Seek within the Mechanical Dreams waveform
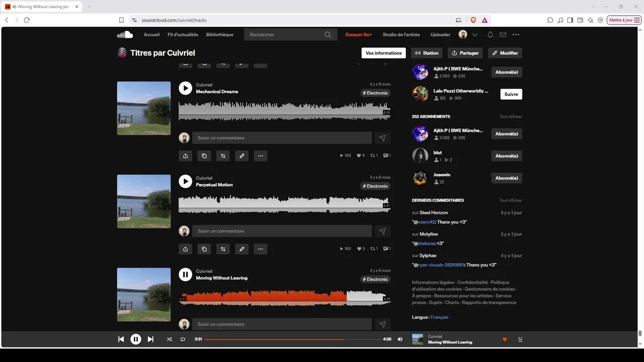The image size is (644, 362). click(x=285, y=112)
